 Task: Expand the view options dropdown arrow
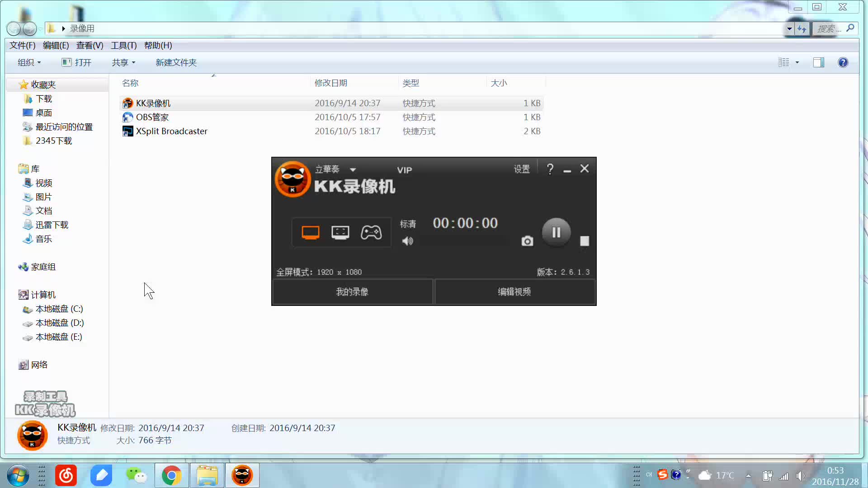[x=797, y=62]
